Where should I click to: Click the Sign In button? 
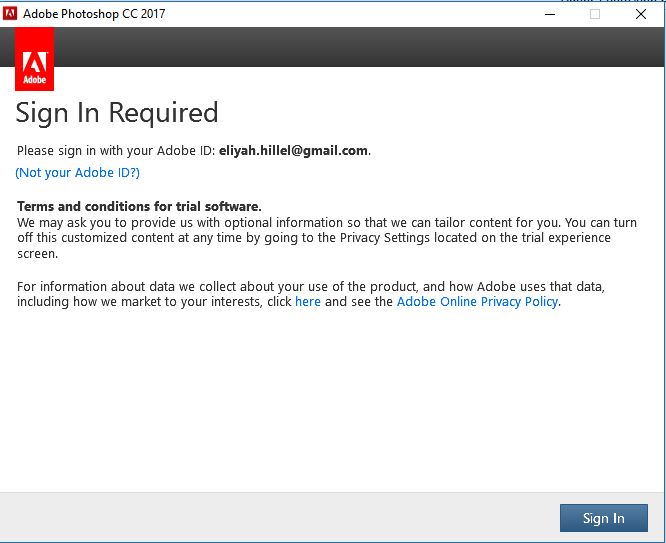pyautogui.click(x=604, y=518)
